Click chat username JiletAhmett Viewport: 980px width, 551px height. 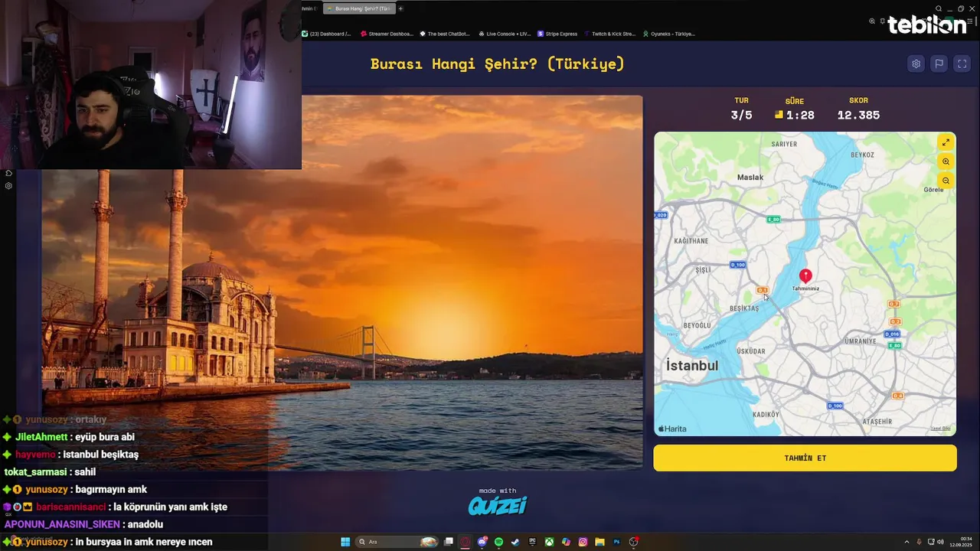click(x=41, y=437)
